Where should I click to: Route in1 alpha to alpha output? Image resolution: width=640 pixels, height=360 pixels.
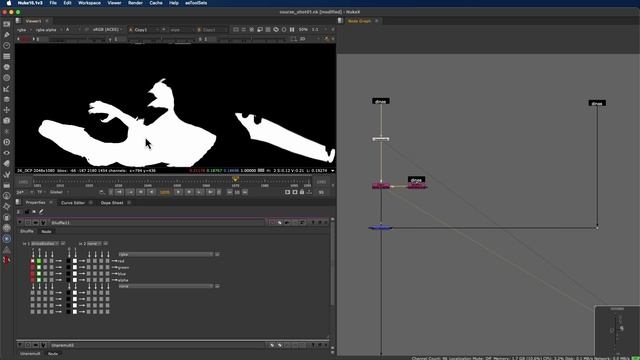pos(51,280)
